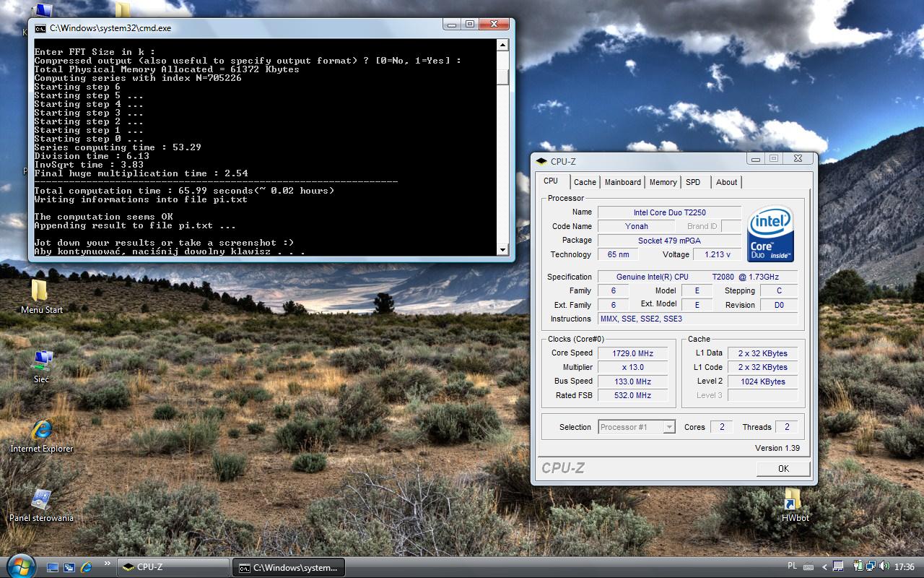The width and height of the screenshot is (924, 578).
Task: Click cmd window scrollbar thumb
Action: (x=502, y=77)
